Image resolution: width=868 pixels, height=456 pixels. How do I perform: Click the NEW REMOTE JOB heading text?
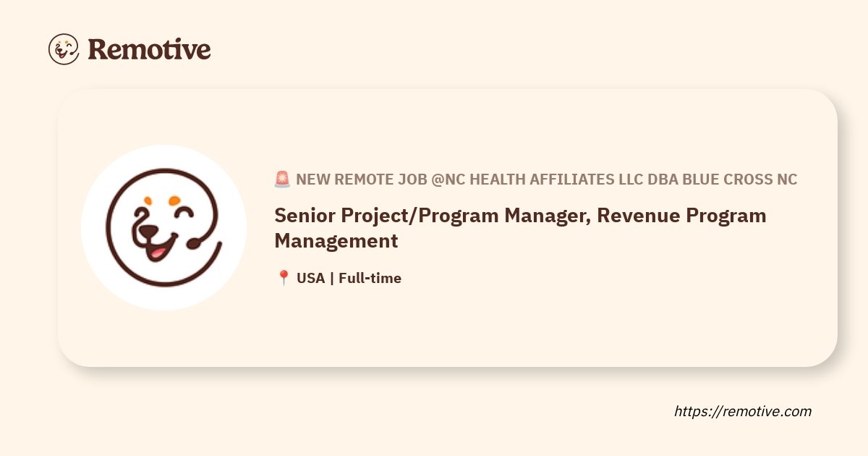click(362, 180)
